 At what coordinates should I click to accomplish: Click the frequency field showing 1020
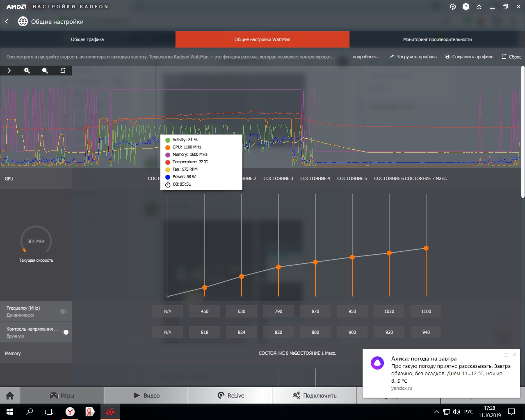pyautogui.click(x=389, y=311)
